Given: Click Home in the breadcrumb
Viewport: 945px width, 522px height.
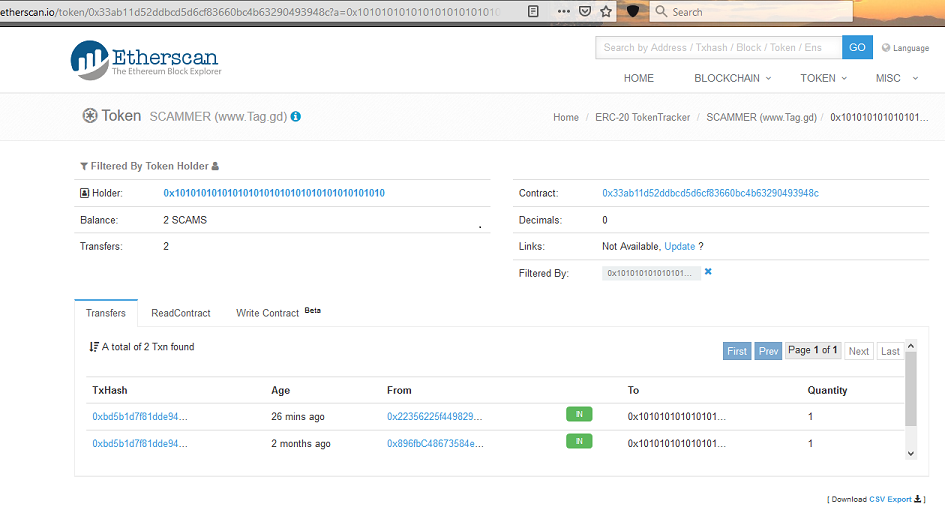Looking at the screenshot, I should click(x=565, y=117).
